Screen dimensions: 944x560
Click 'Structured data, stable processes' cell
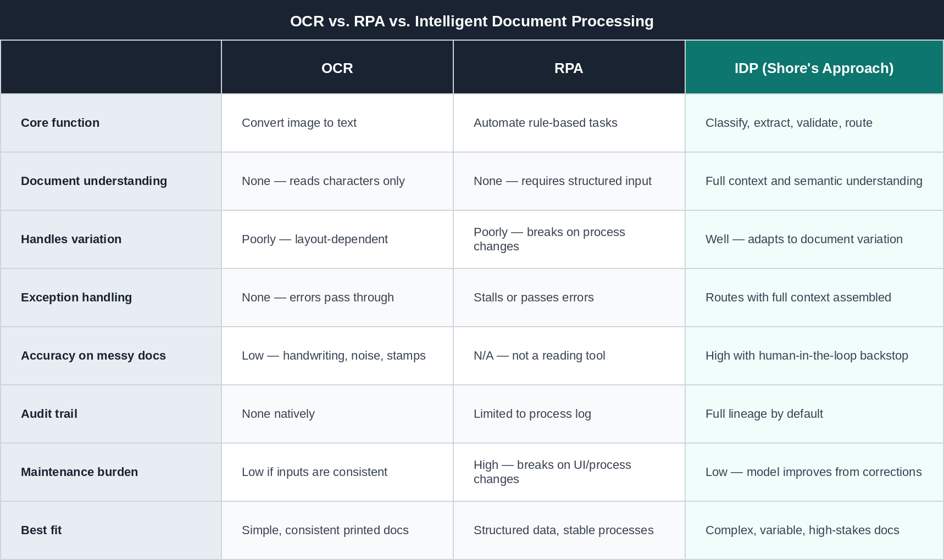569,530
